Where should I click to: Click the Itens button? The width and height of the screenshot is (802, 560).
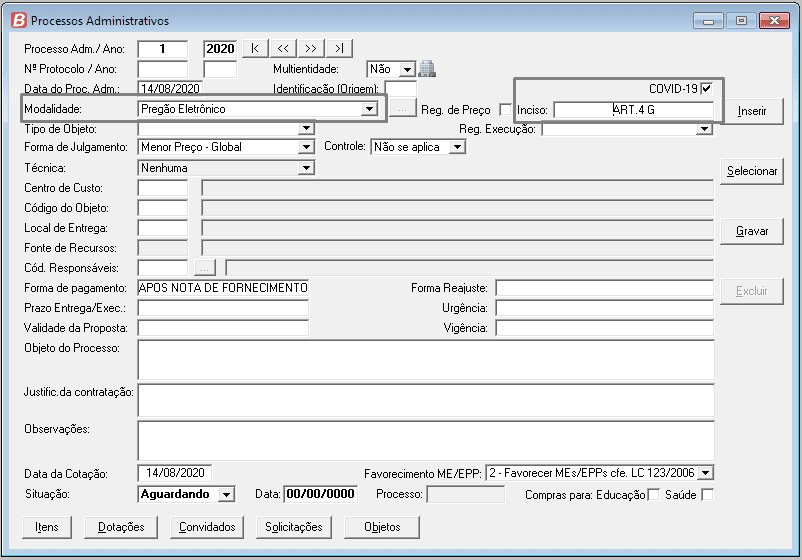46,526
